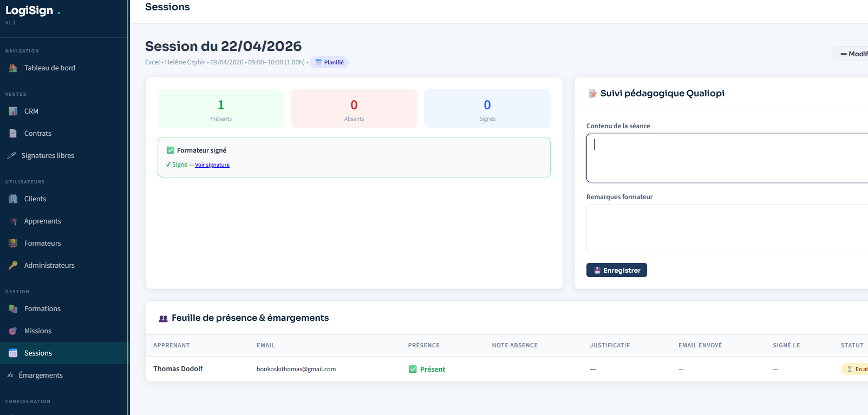Focus the Contenu de la séance field
Screen dimensions: 868x415
pos(726,158)
